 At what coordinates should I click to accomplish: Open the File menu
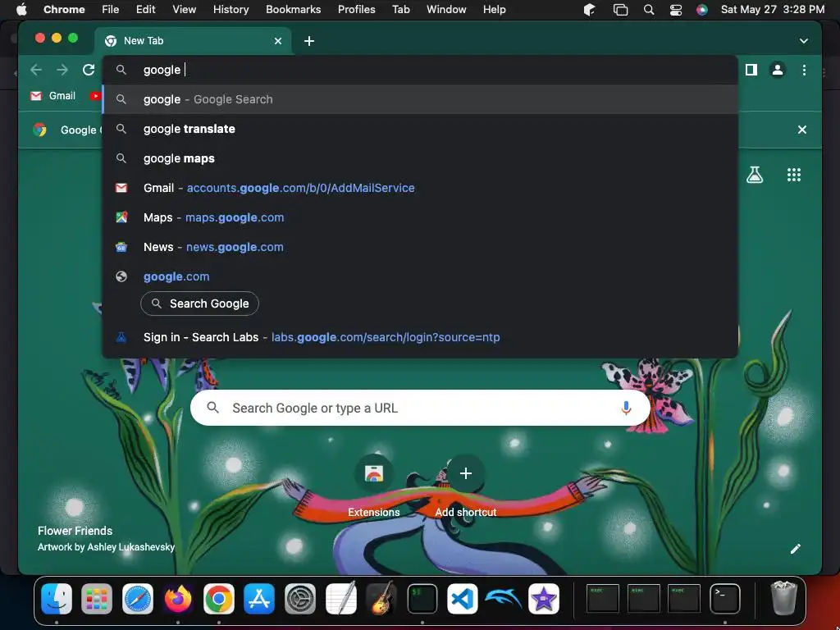pos(111,10)
